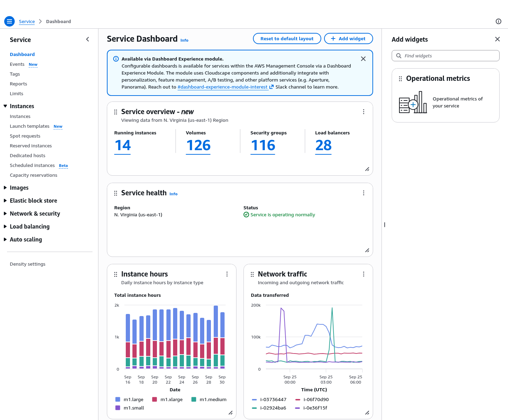Viewport: 508px width, 420px height.
Task: Grab the Operational metrics widget drag handle
Action: click(x=400, y=79)
